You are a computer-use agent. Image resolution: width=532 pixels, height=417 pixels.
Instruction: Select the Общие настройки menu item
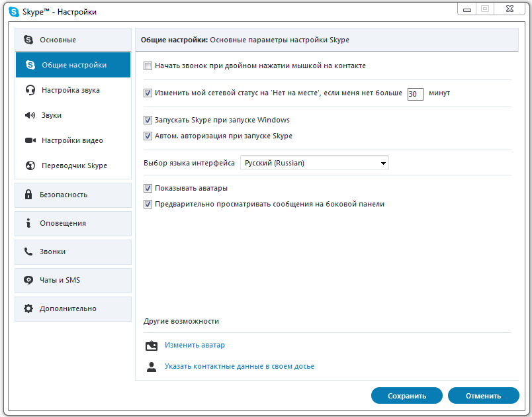click(x=73, y=65)
